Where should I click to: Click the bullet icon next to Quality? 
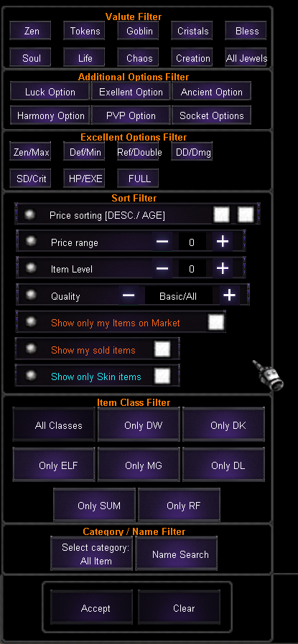coord(31,295)
